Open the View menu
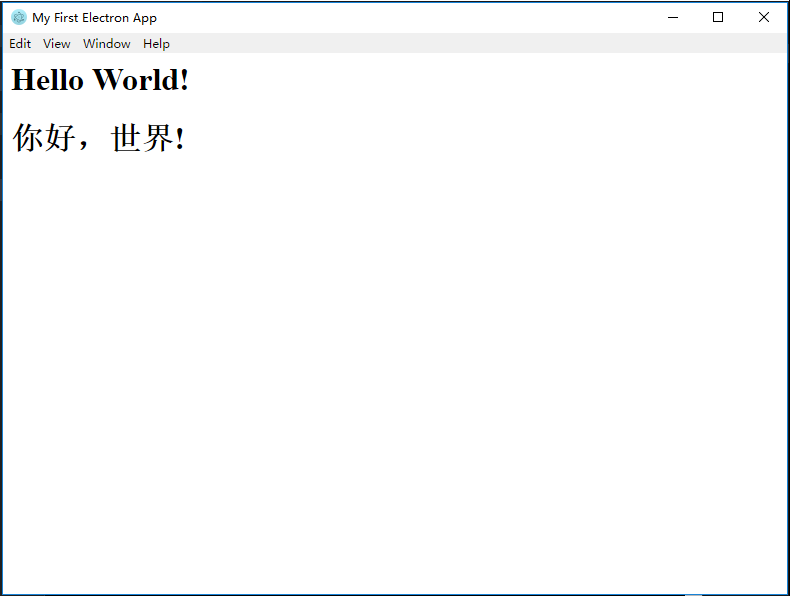790x596 pixels. coord(56,44)
